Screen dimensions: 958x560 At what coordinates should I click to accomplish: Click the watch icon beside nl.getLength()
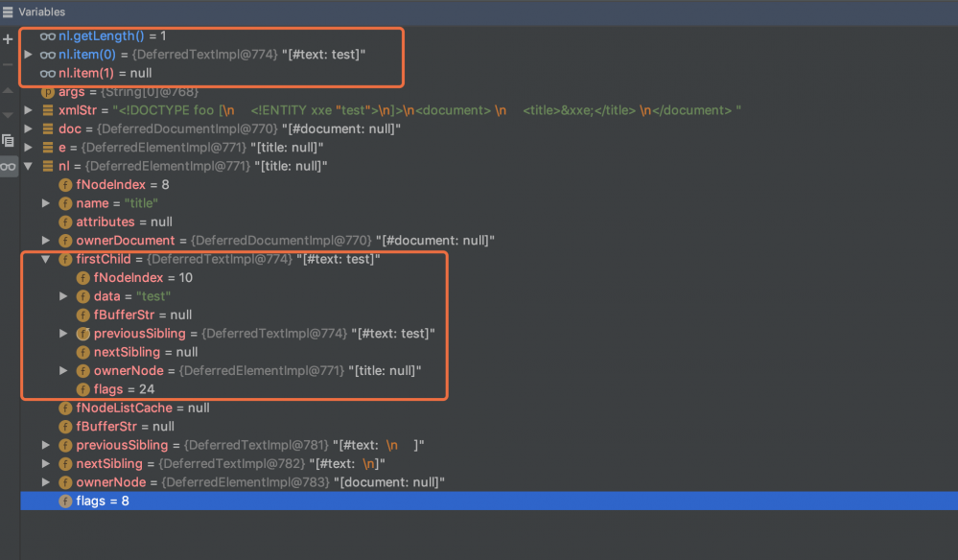click(48, 36)
